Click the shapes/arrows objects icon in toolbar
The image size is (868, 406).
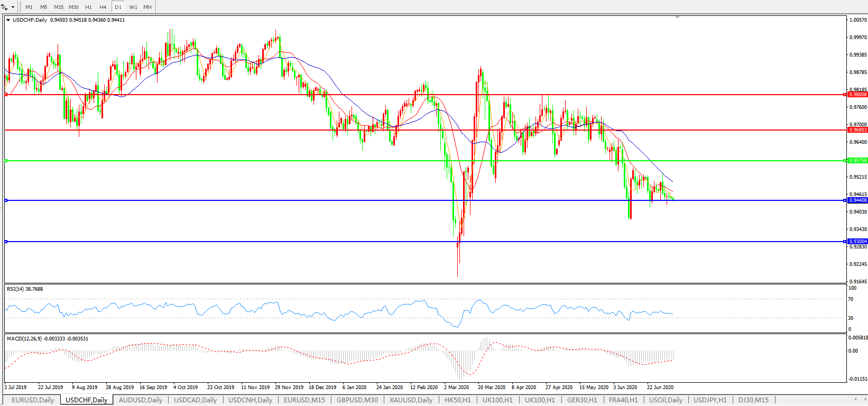pyautogui.click(x=5, y=7)
